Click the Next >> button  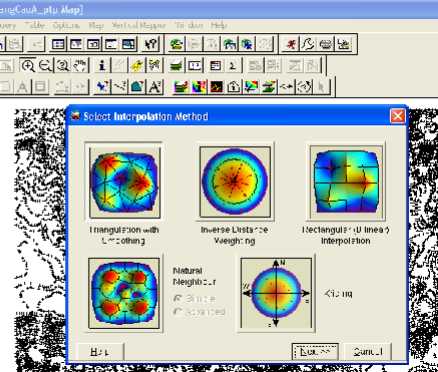(x=315, y=352)
